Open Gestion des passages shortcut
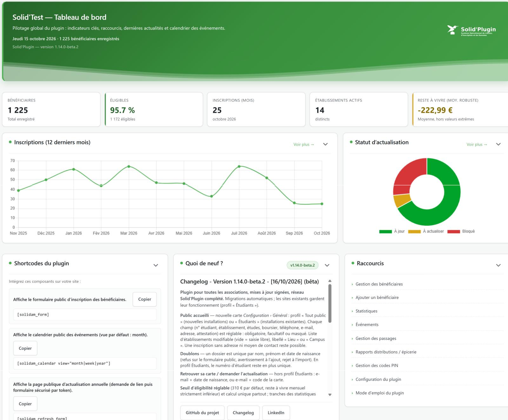Image resolution: width=508 pixels, height=420 pixels. [x=376, y=339]
